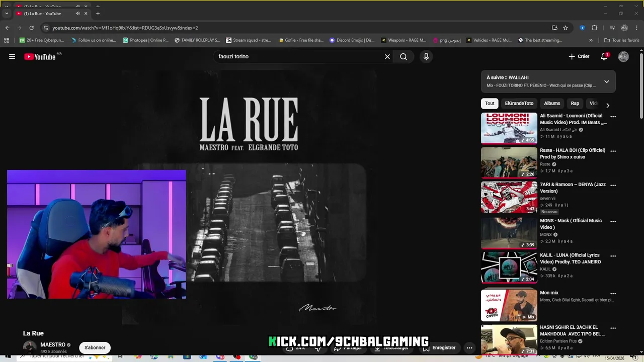This screenshot has height=362, width=644.
Task: Open the YouTube guide hamburger menu
Action: [x=12, y=57]
